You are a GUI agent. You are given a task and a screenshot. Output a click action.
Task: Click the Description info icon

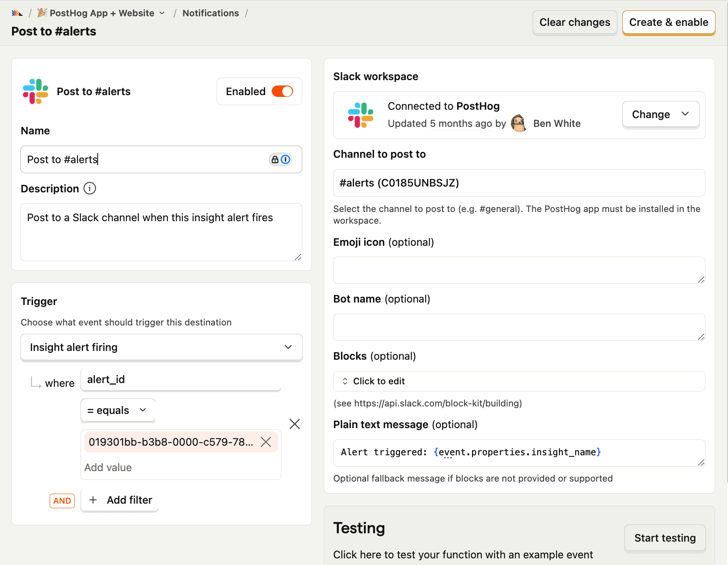(90, 189)
